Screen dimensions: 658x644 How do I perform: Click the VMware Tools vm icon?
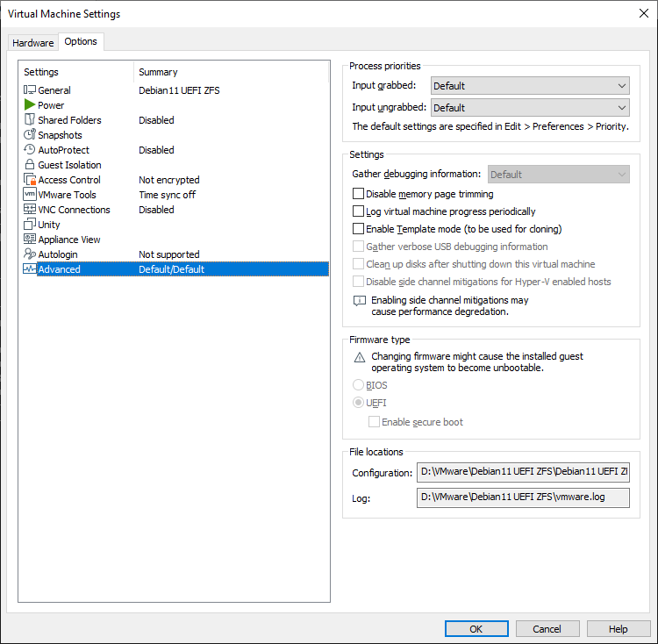point(29,194)
